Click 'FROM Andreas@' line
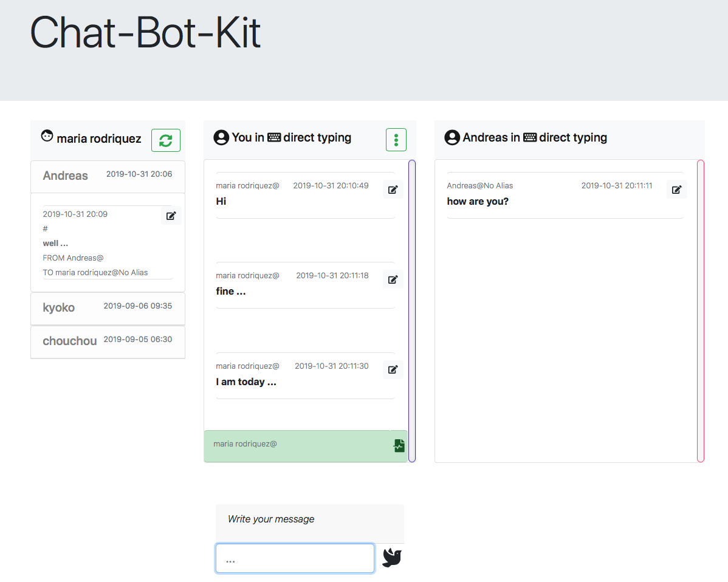Viewport: 728px width, 582px height. click(x=73, y=258)
